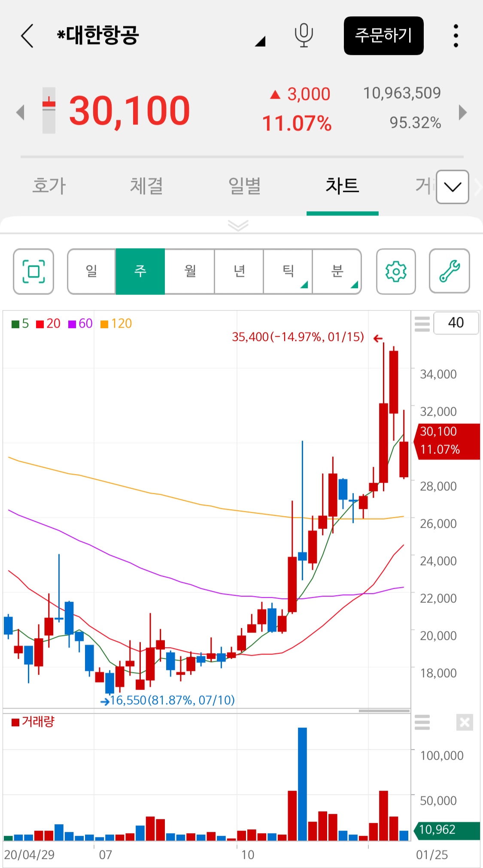Close the volume indicator panel
The image size is (483, 868).
465,722
